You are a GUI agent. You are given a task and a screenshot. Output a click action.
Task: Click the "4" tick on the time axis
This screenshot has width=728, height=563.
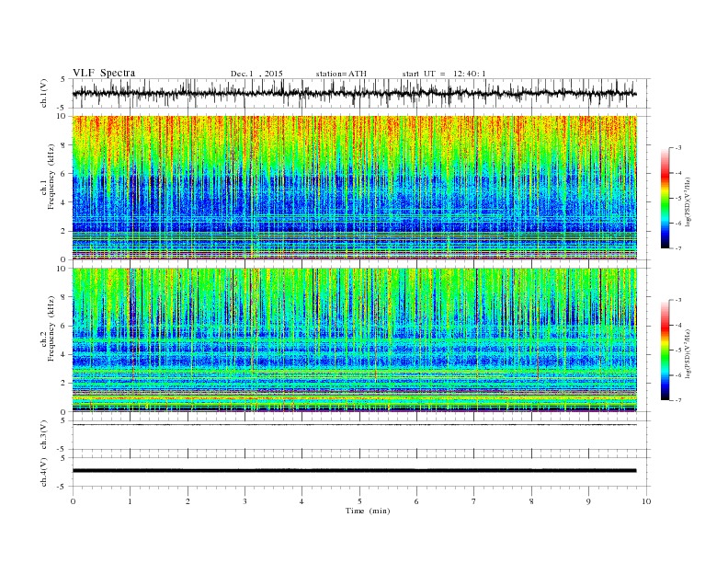coord(301,501)
